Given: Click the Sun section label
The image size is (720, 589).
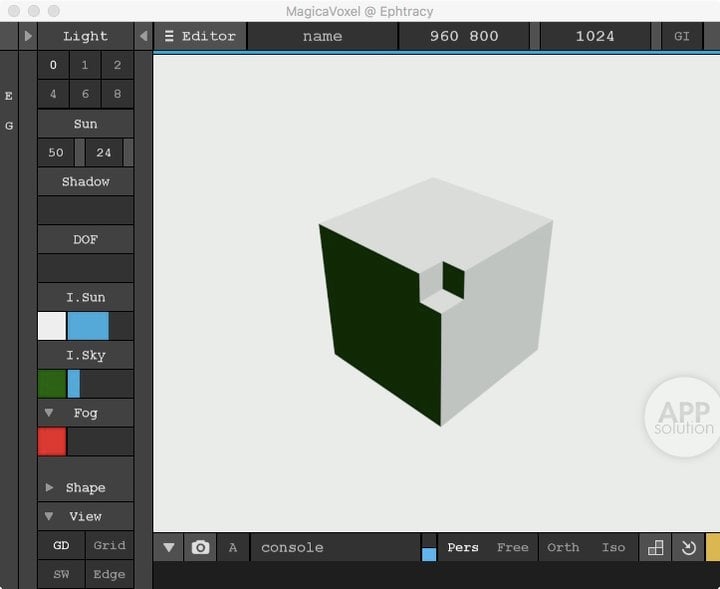Looking at the screenshot, I should tap(85, 123).
